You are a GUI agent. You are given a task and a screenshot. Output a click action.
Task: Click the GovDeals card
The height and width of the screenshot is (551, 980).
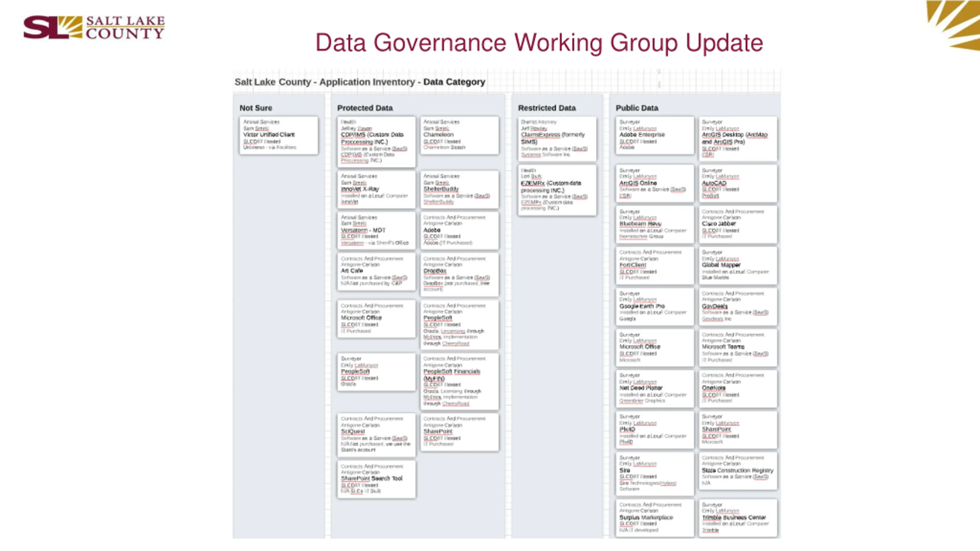(x=738, y=307)
